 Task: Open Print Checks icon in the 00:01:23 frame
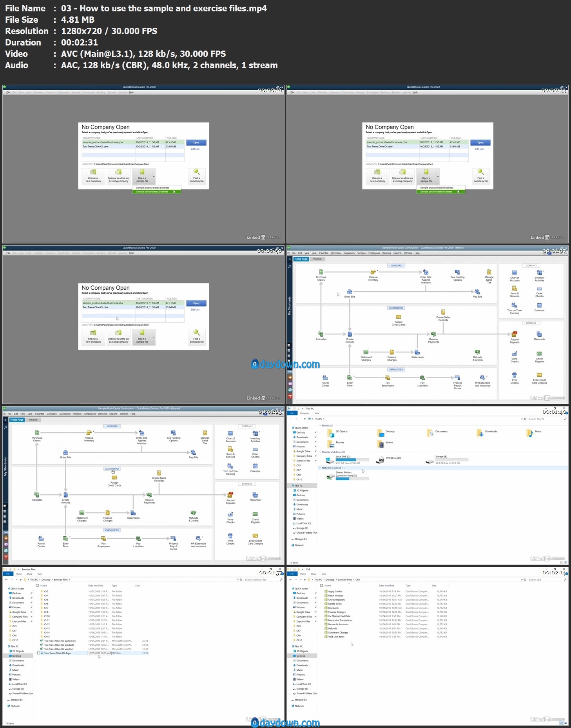[x=230, y=536]
